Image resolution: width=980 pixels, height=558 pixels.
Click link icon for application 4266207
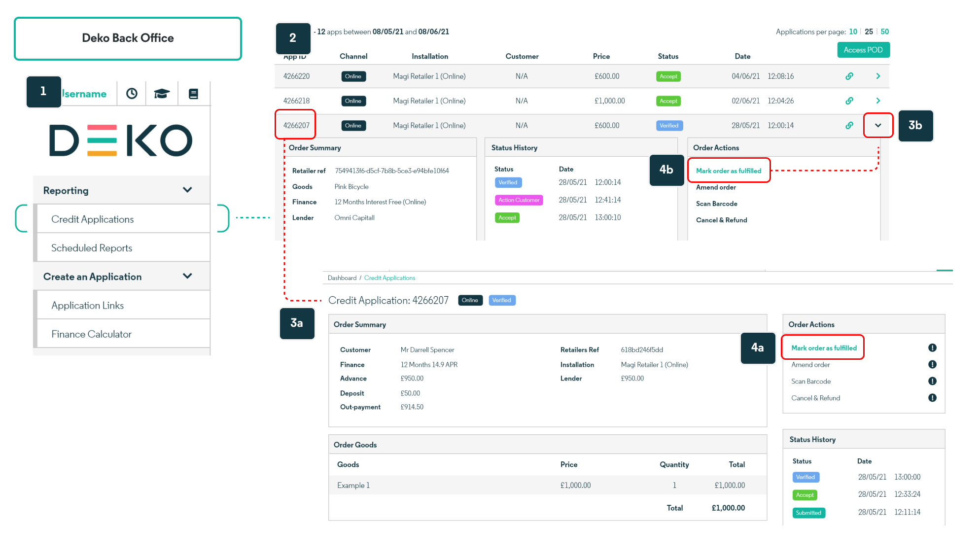pos(849,126)
